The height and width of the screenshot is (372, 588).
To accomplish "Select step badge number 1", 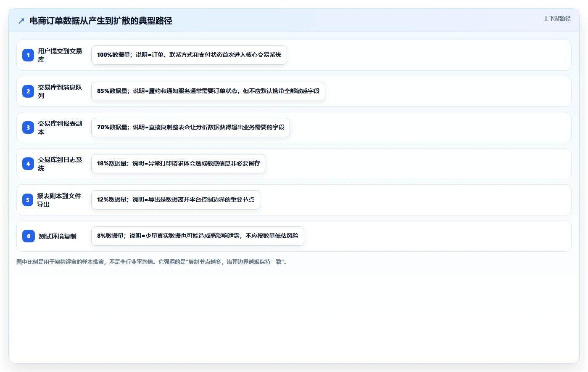I will (x=28, y=55).
